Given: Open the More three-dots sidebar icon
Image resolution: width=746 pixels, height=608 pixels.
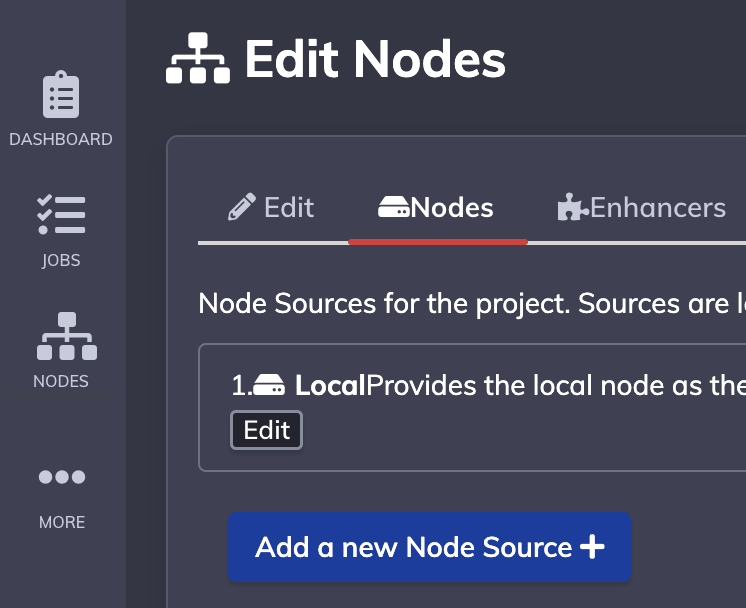Looking at the screenshot, I should (62, 477).
